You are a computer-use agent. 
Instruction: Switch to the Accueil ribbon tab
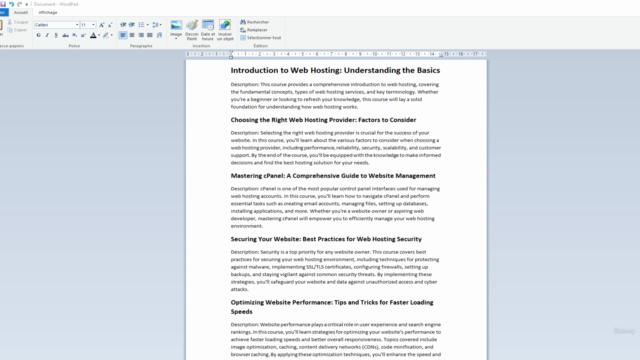click(x=21, y=13)
